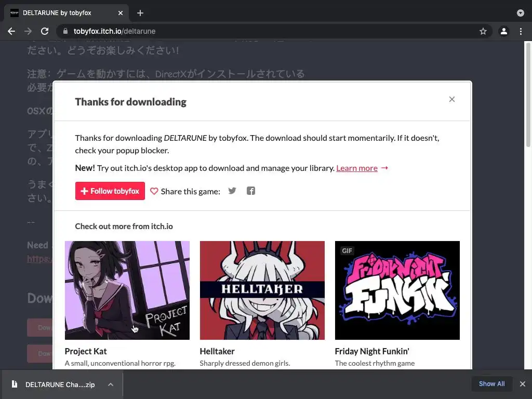Close the Thanks for downloading dialog
Image resolution: width=532 pixels, height=399 pixels.
tap(452, 99)
